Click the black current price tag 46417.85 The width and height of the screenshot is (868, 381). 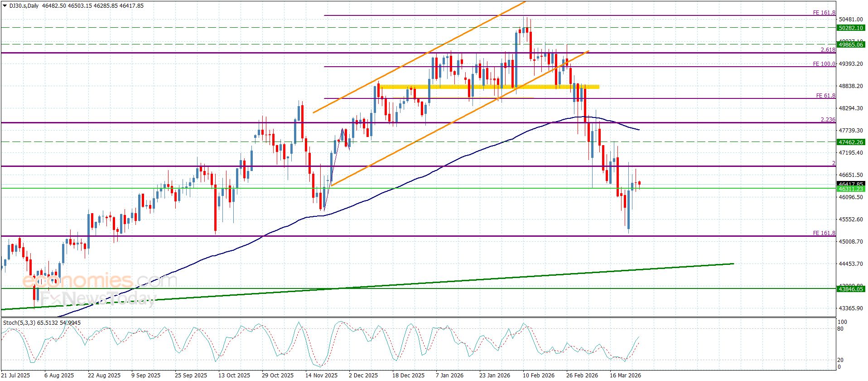(850, 184)
